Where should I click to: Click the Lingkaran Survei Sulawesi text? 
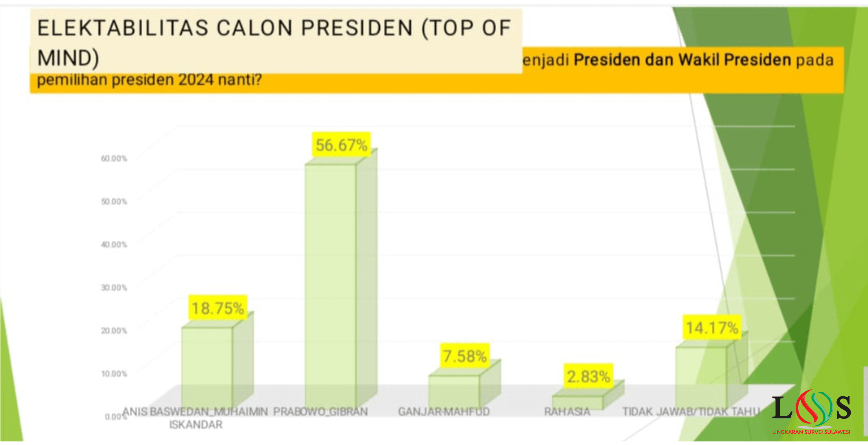[811, 432]
